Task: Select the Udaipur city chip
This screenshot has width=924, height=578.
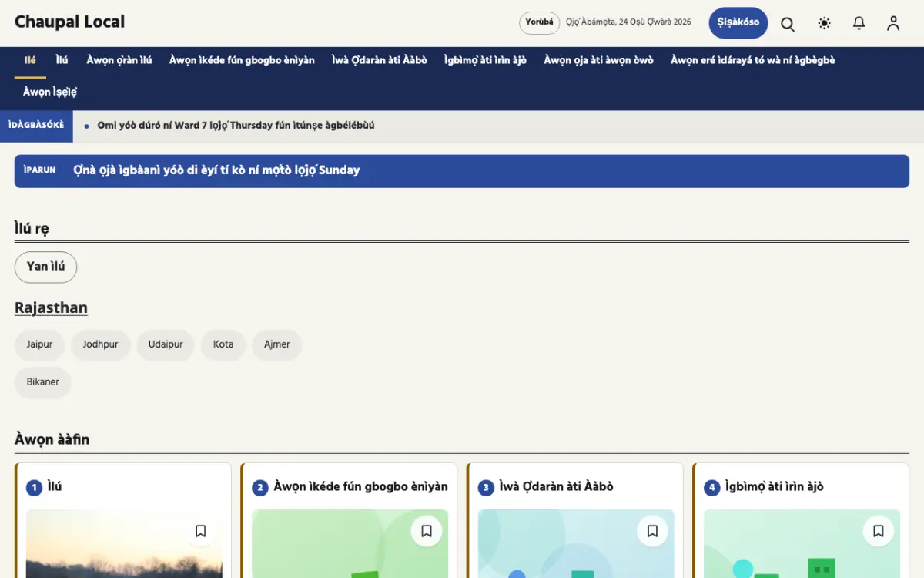Action: [x=166, y=344]
